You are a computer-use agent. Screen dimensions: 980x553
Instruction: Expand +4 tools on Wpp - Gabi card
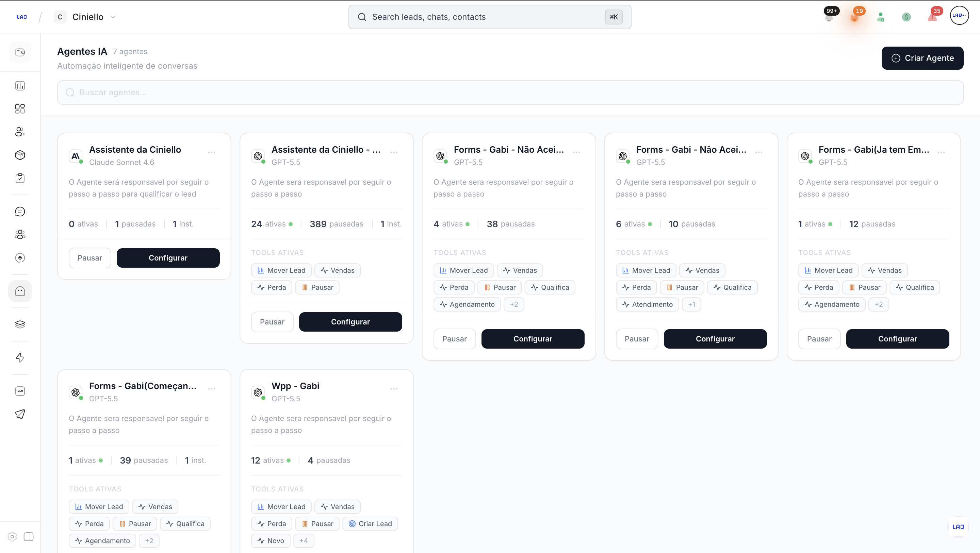(x=304, y=540)
